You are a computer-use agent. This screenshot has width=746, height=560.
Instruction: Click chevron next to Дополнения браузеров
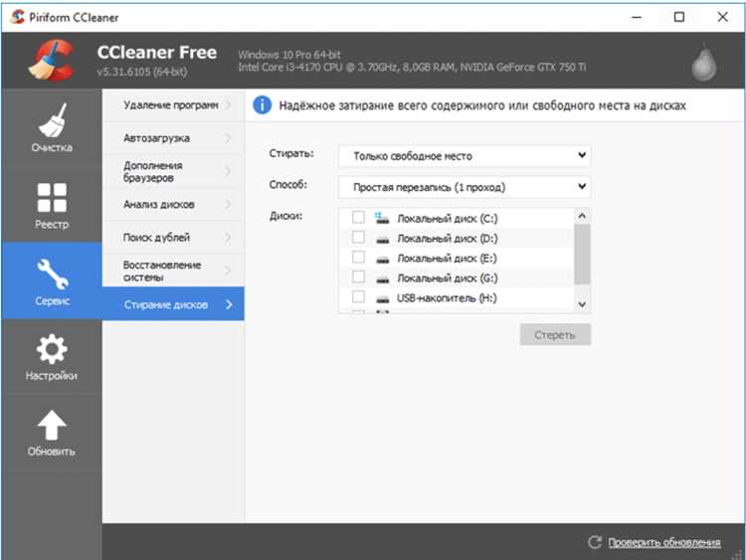pos(229,171)
